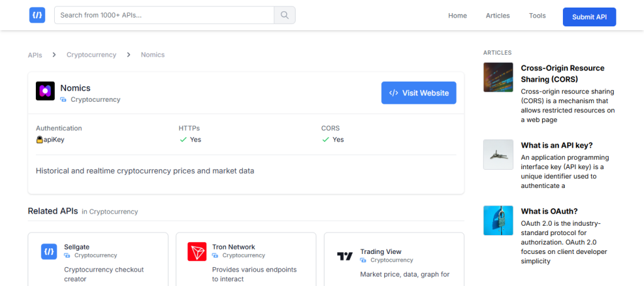Open Cryptocurrency category under Nomics title
644x286 pixels.
(x=96, y=99)
